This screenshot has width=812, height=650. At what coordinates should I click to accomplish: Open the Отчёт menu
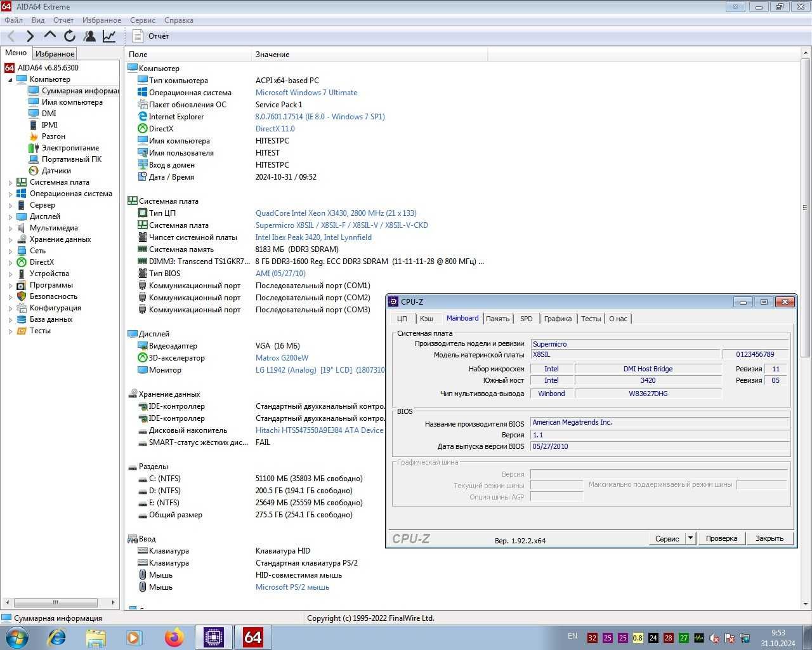tap(63, 20)
